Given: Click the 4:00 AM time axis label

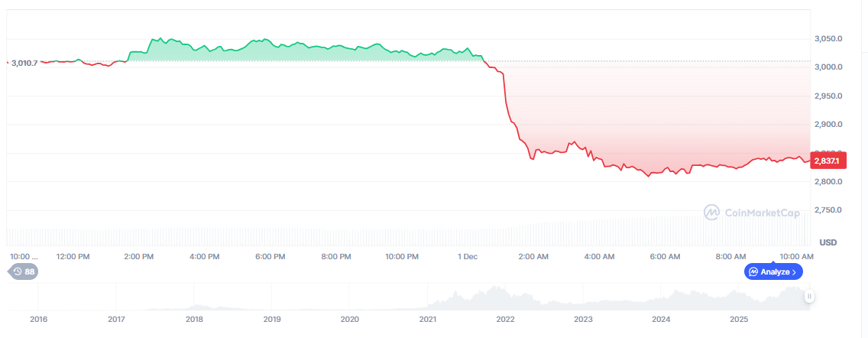Looking at the screenshot, I should 598,257.
